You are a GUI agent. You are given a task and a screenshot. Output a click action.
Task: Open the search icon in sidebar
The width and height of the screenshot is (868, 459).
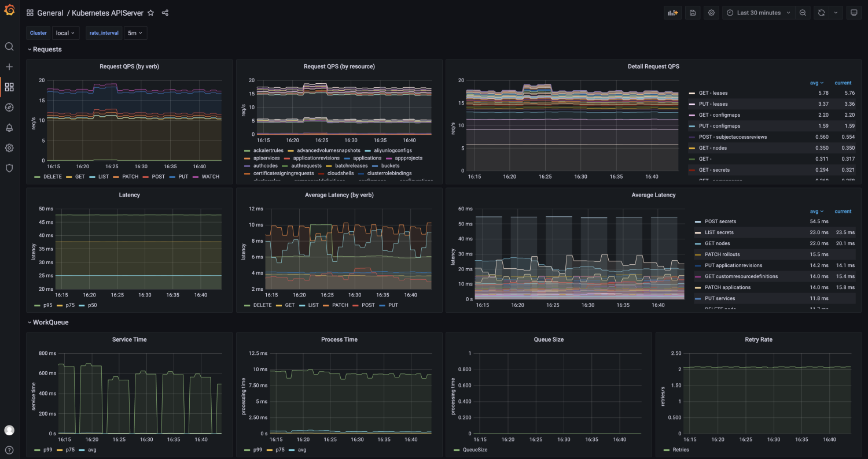(9, 47)
